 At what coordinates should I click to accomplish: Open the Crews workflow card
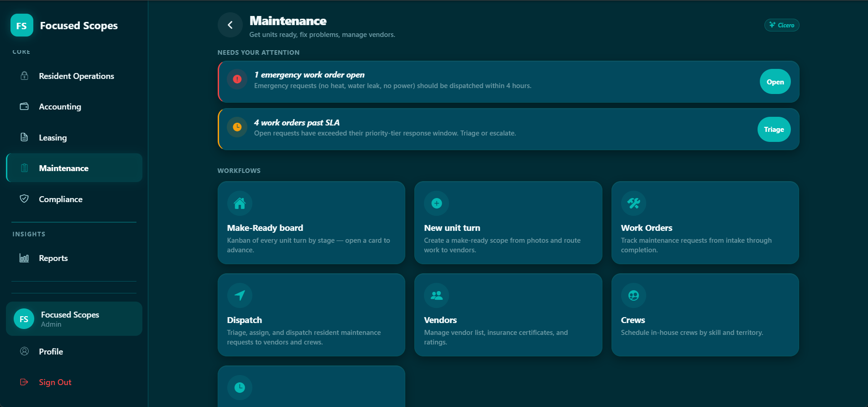pos(705,315)
